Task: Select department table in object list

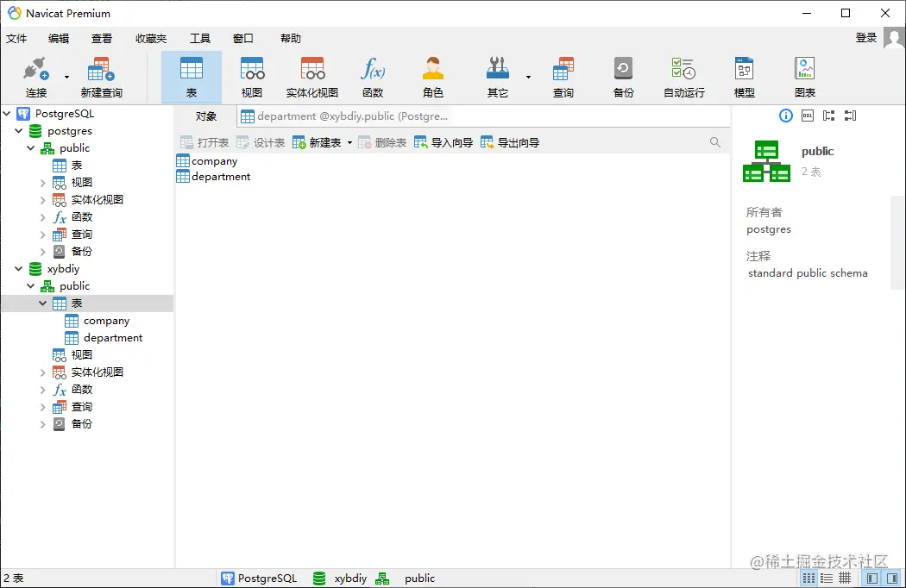Action: [213, 176]
